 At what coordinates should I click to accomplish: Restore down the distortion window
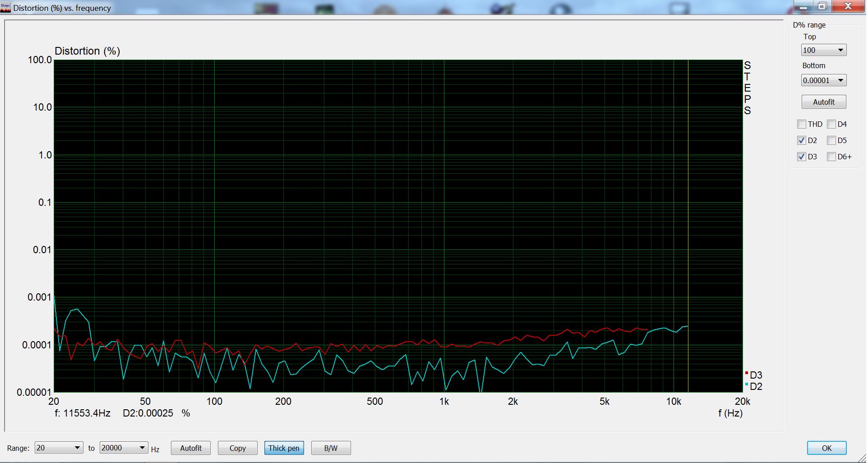coord(822,6)
